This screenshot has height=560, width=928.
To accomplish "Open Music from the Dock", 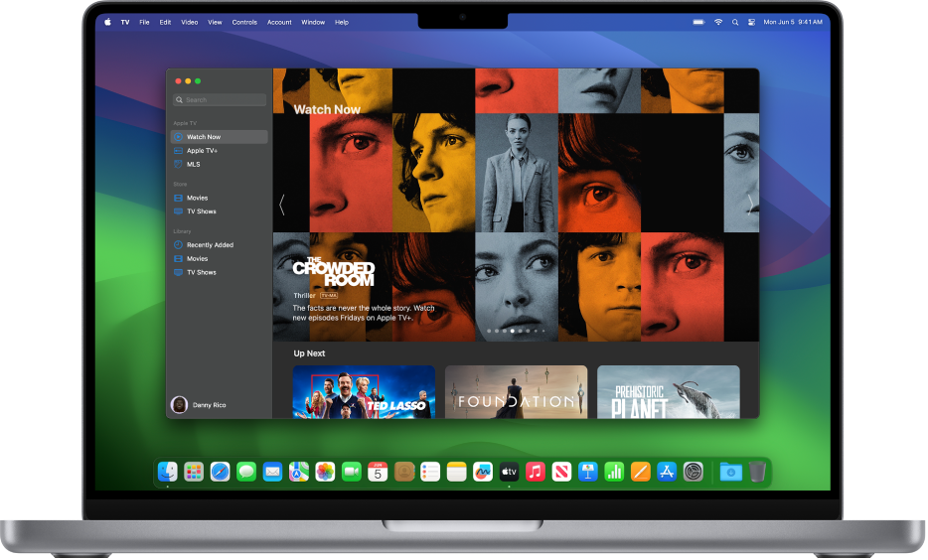I will 535,472.
